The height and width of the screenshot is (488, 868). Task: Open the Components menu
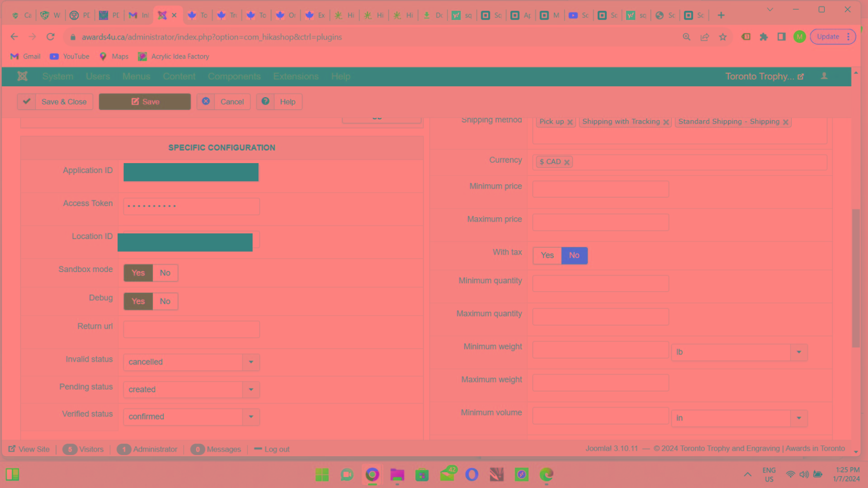tap(234, 76)
